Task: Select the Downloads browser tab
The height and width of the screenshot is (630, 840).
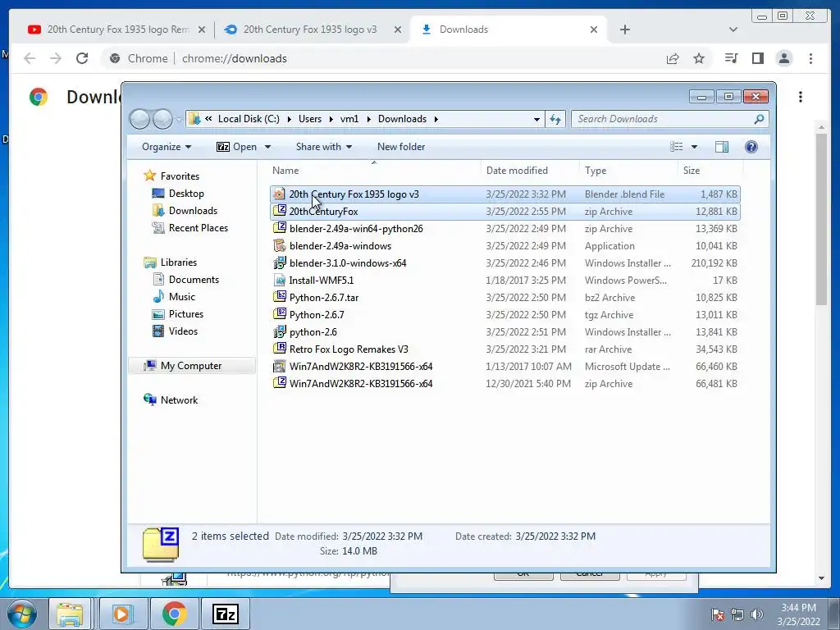Action: [x=509, y=30]
